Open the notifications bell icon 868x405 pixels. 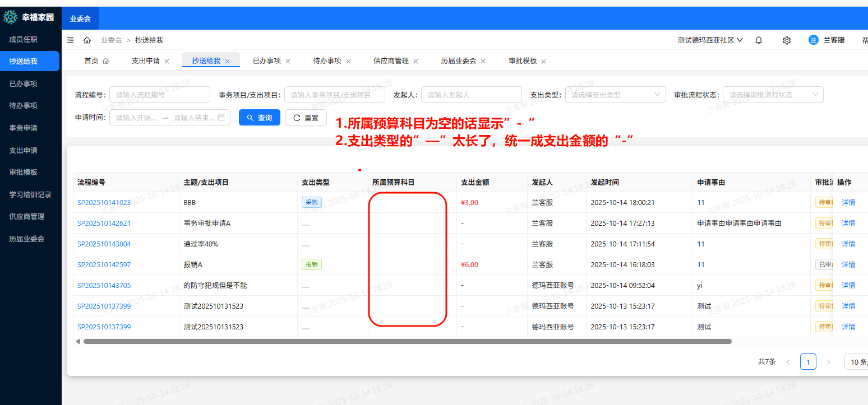tap(758, 40)
